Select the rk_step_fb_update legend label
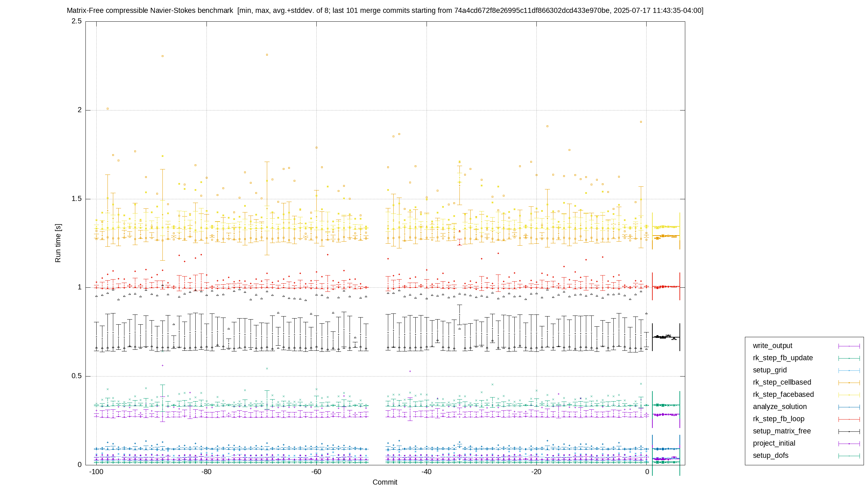The image size is (868, 488). click(x=783, y=358)
